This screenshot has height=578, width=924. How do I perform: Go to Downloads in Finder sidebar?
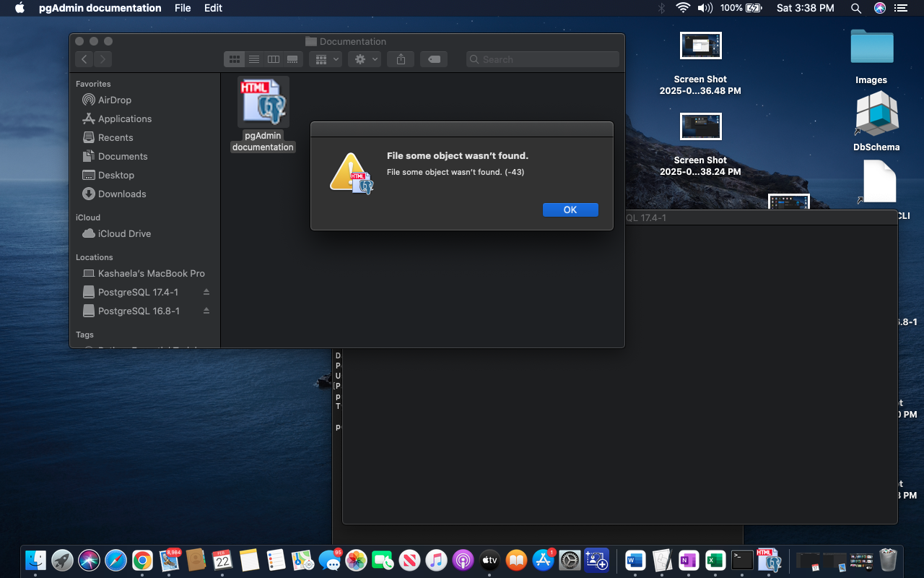[121, 194]
